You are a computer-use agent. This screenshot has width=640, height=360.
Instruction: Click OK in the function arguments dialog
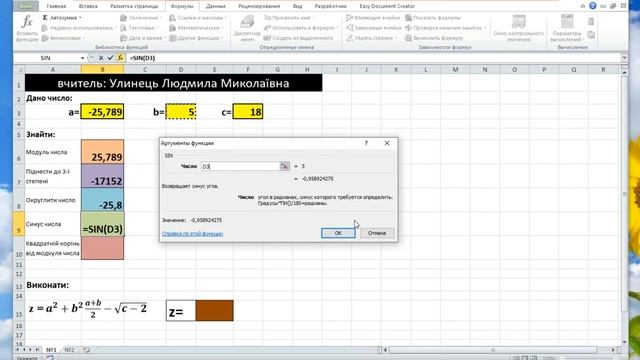point(338,233)
